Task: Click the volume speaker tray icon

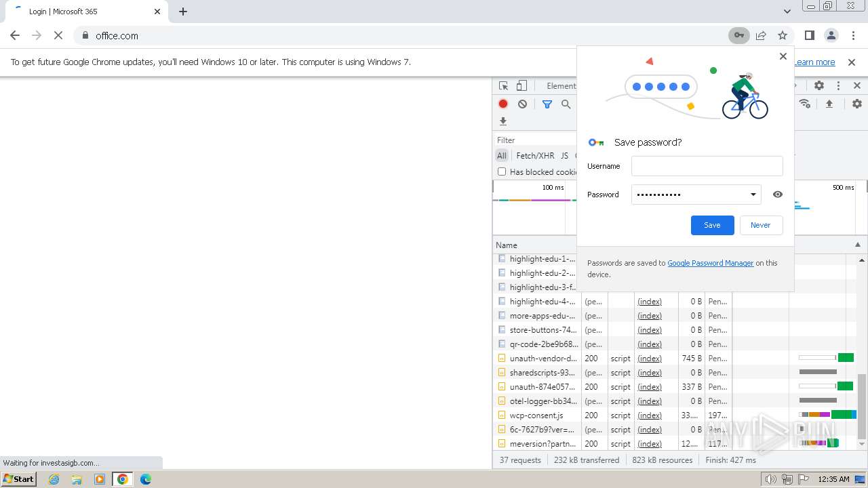Action: pos(771,479)
